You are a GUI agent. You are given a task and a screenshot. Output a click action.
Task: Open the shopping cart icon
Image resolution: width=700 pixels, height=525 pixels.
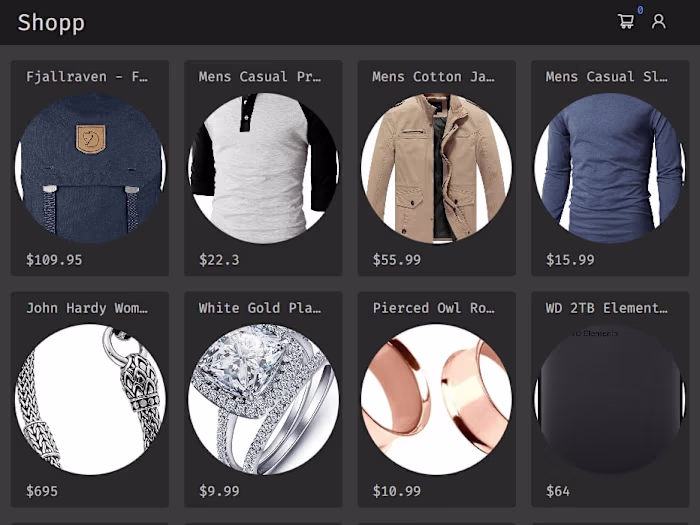coord(625,21)
